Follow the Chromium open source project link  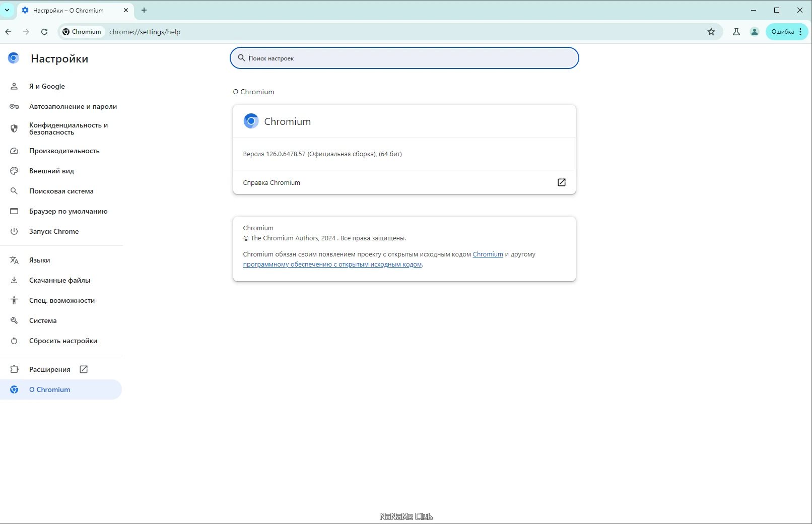[x=488, y=254]
